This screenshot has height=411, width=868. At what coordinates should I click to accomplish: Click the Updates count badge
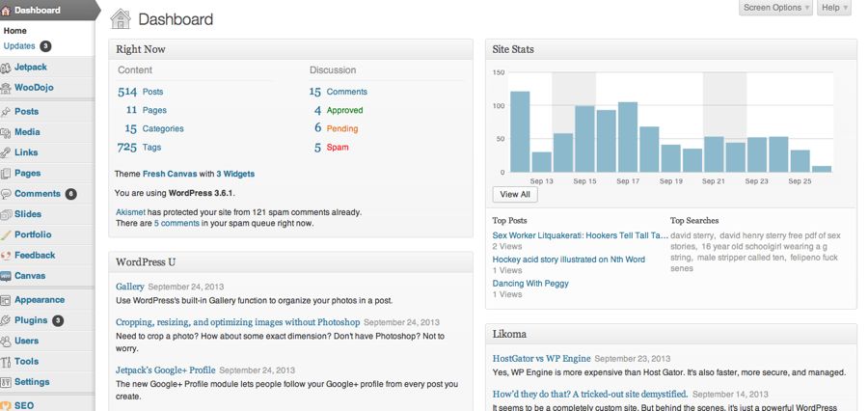45,46
